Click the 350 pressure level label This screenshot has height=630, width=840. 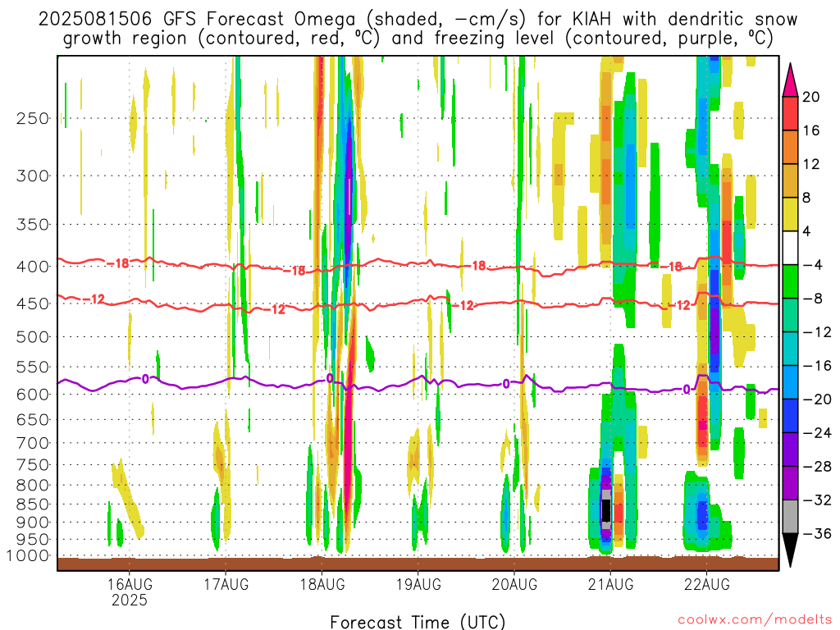coord(33,225)
